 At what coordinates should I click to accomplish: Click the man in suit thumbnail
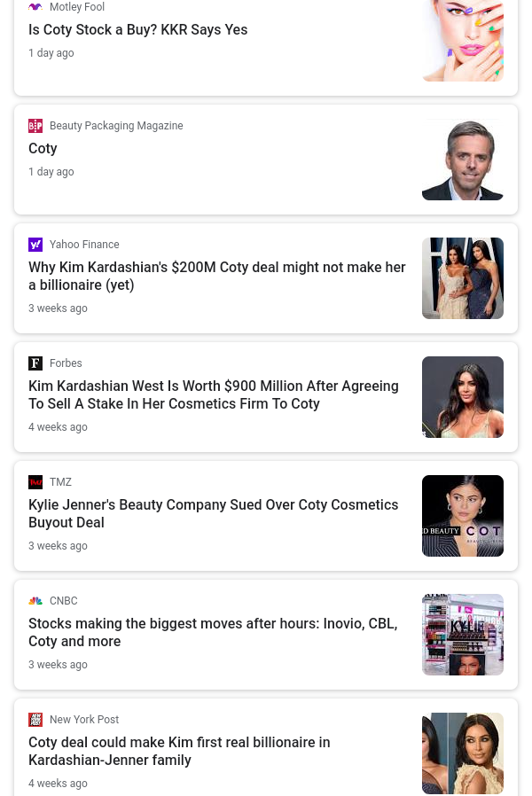pos(463,160)
